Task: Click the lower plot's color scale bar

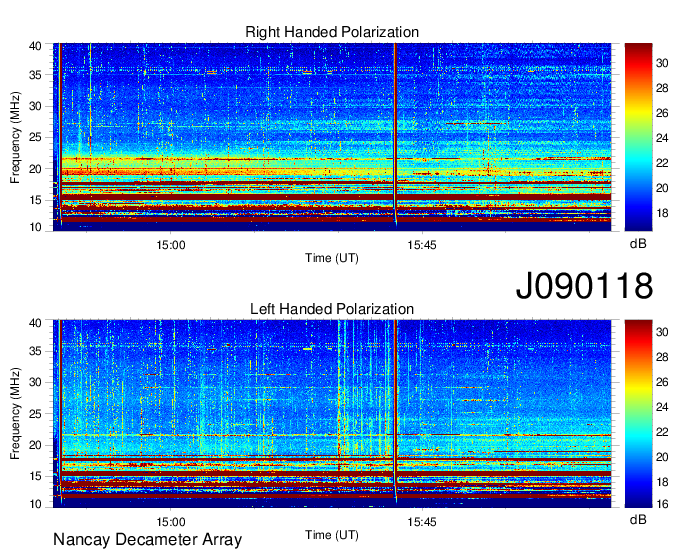Action: (x=638, y=414)
